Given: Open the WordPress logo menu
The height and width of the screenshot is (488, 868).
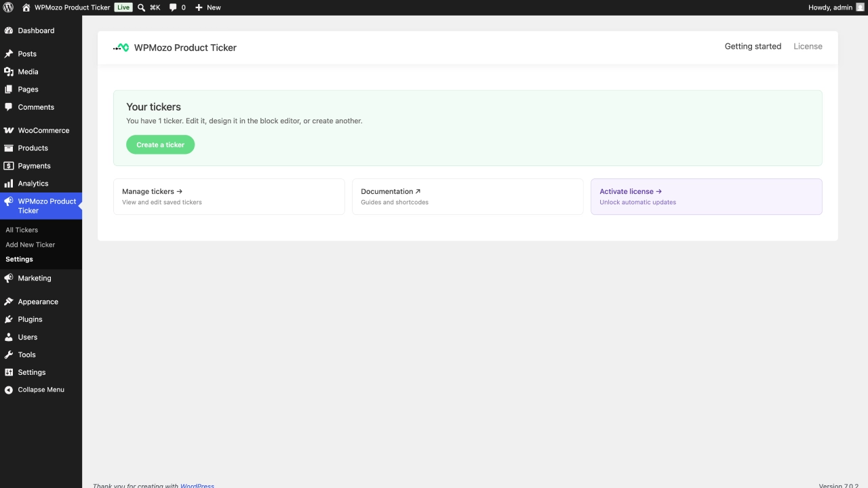Looking at the screenshot, I should point(8,7).
